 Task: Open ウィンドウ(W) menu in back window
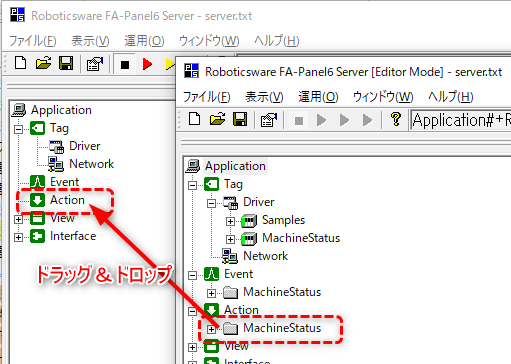coord(209,41)
